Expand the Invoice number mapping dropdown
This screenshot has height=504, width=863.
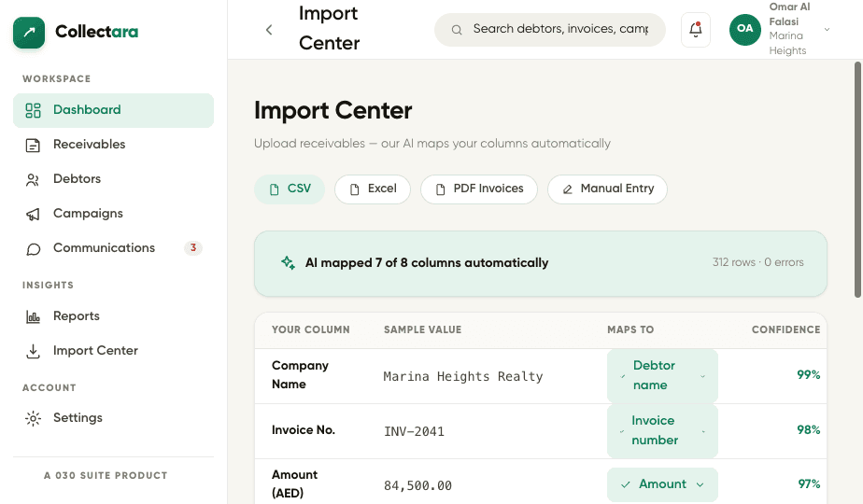pos(663,431)
